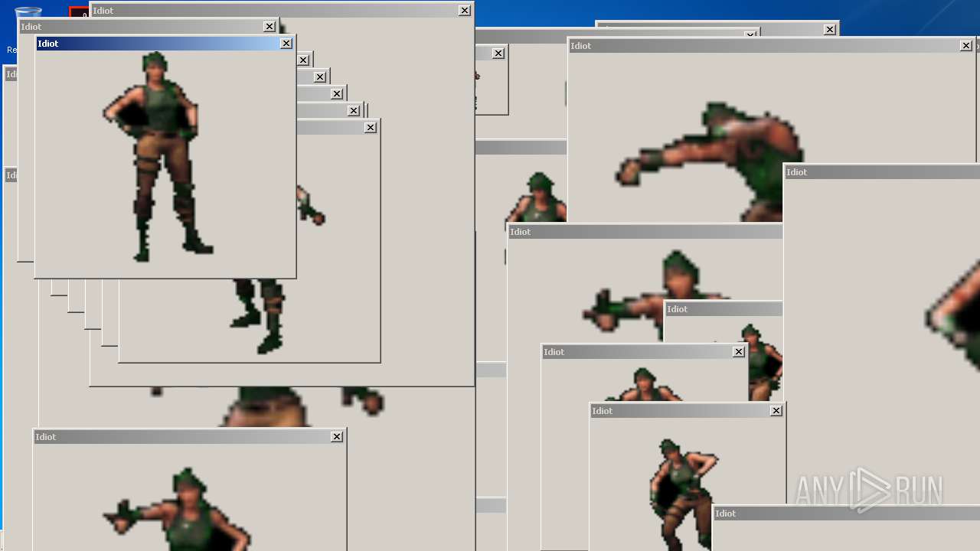Close the widest Idiot window with enlarged pointing soldier
The height and width of the screenshot is (551, 980).
[x=966, y=46]
